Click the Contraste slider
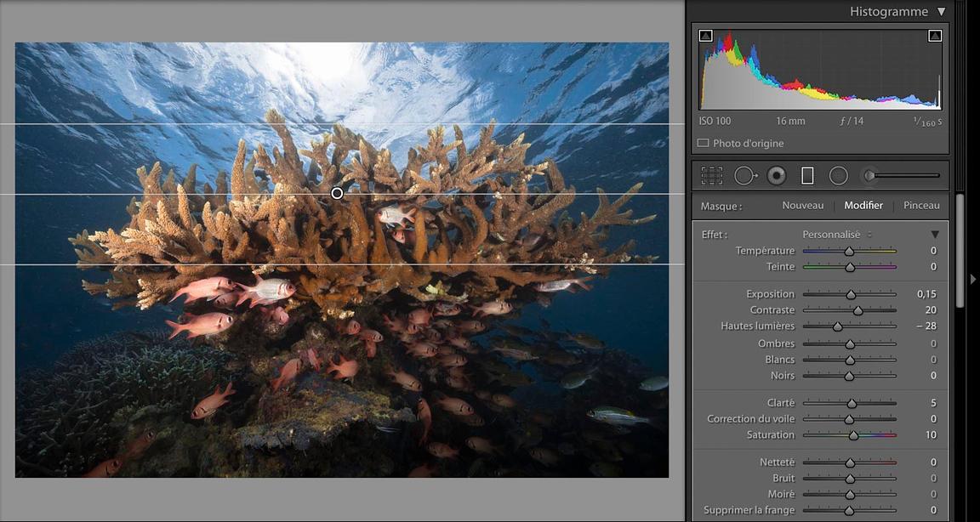 [849, 310]
